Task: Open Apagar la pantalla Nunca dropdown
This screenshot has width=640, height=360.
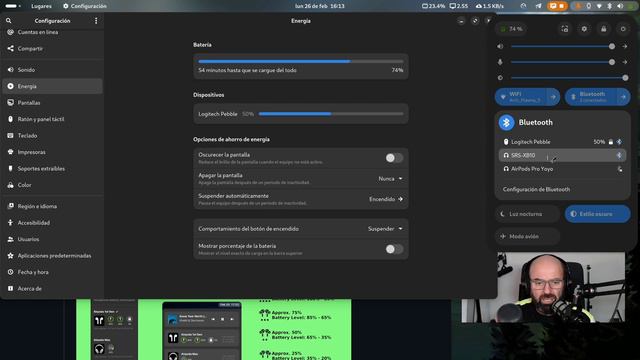Action: (x=390, y=179)
